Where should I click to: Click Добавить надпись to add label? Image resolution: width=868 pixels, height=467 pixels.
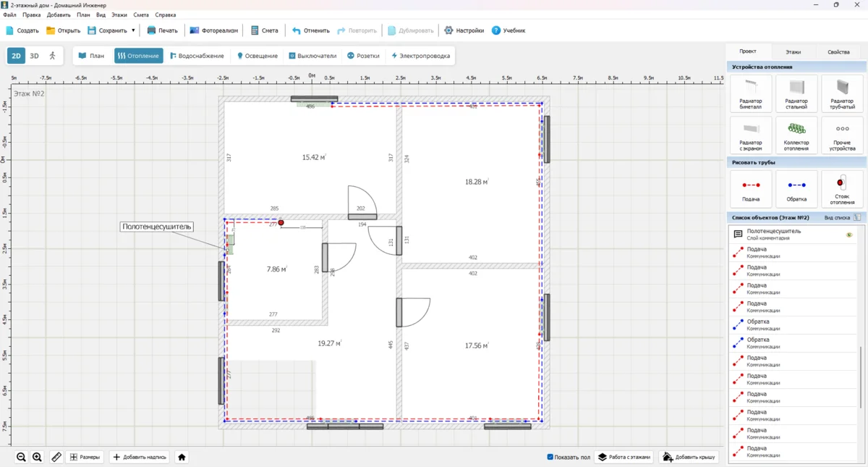click(x=140, y=457)
